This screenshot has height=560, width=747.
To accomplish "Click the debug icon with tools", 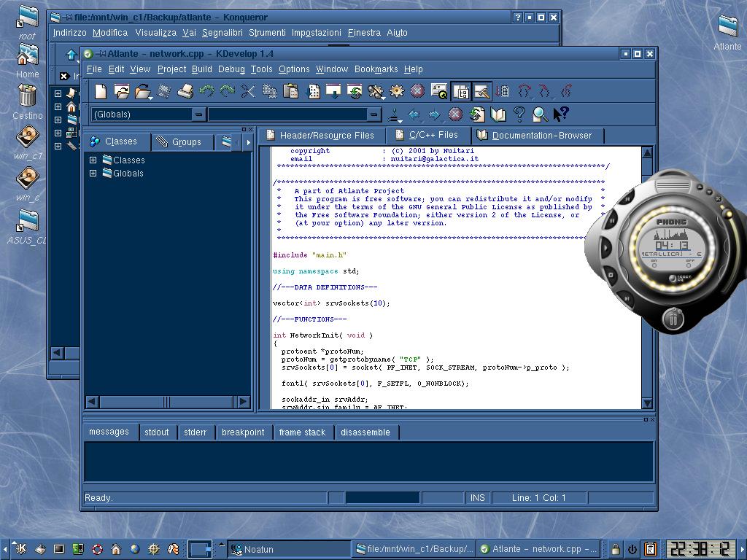I will point(376,91).
